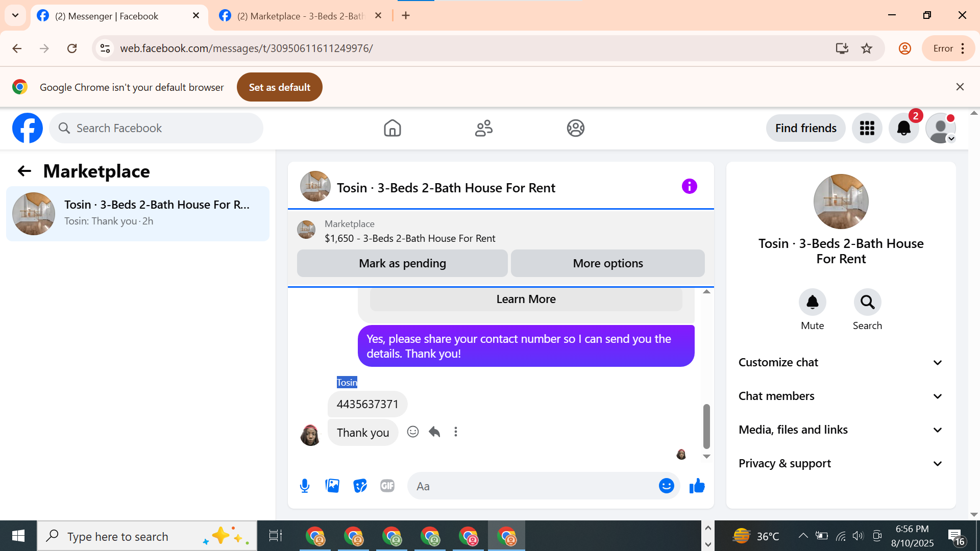Expand Privacy & support section
Screen dimensions: 980x551
841,463
